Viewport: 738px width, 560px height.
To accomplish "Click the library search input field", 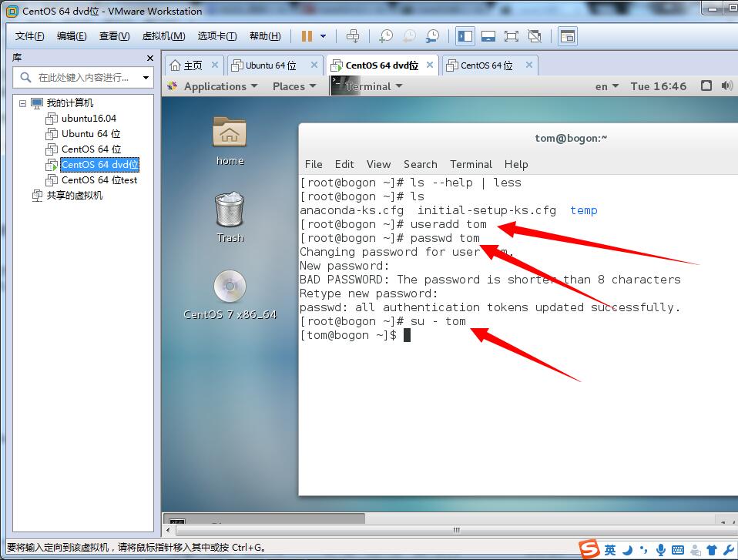I will click(82, 77).
